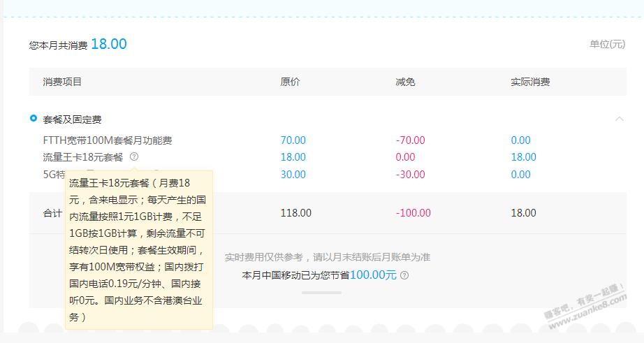Click the 套餐及固定费 section title
The image size is (644, 343).
pos(73,119)
